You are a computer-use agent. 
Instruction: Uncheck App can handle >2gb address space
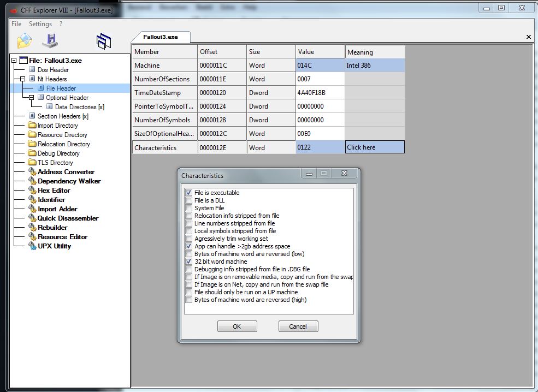(x=189, y=246)
